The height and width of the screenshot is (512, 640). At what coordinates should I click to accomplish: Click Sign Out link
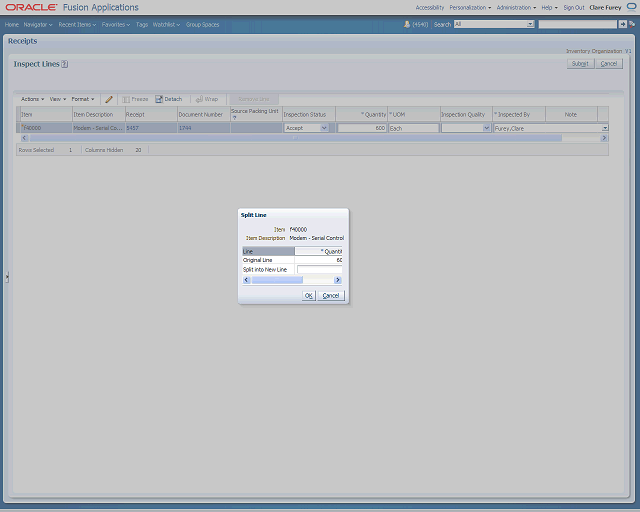[x=574, y=7]
